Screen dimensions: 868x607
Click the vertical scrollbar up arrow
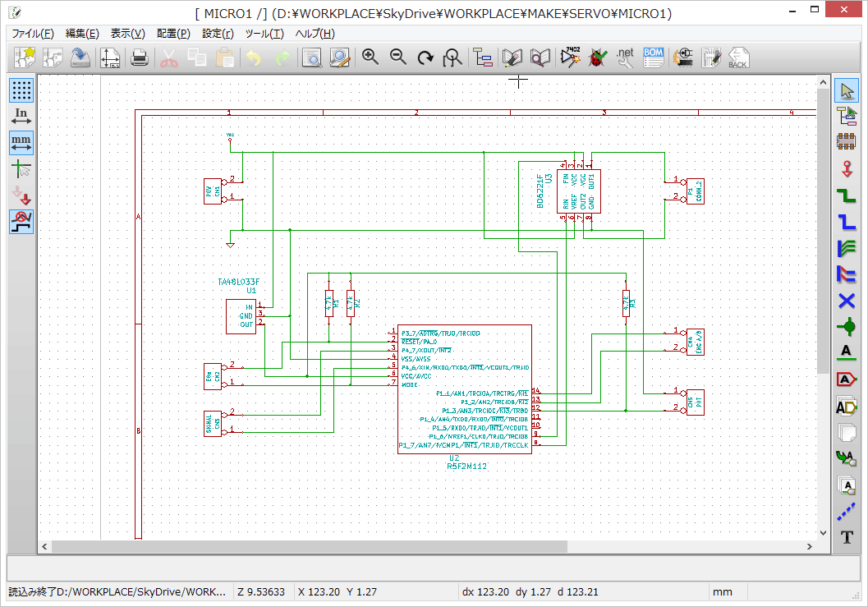click(x=823, y=82)
